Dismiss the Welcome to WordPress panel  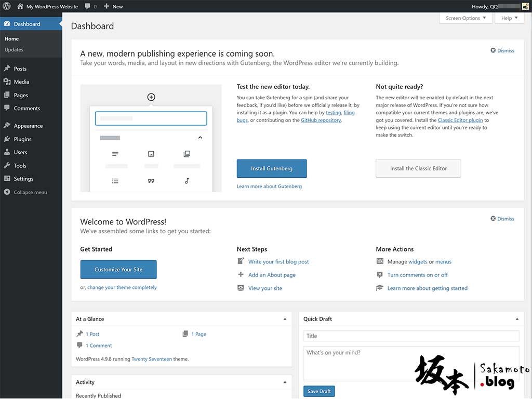click(x=502, y=219)
